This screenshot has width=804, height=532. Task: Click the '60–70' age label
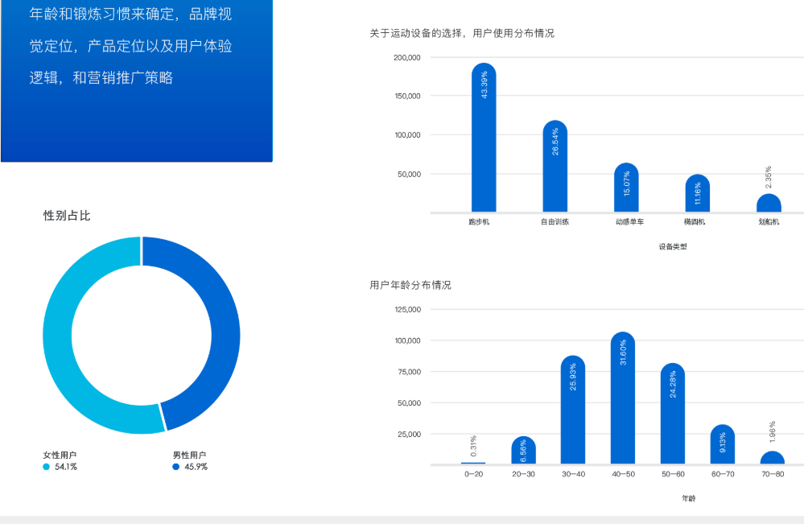click(x=723, y=474)
